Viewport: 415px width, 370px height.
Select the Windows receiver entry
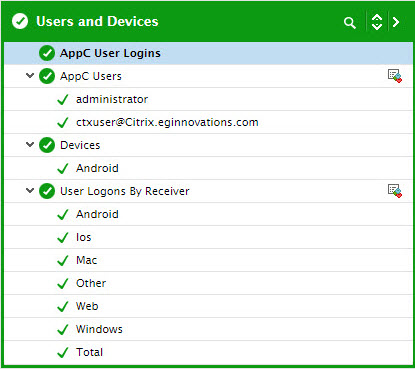99,329
